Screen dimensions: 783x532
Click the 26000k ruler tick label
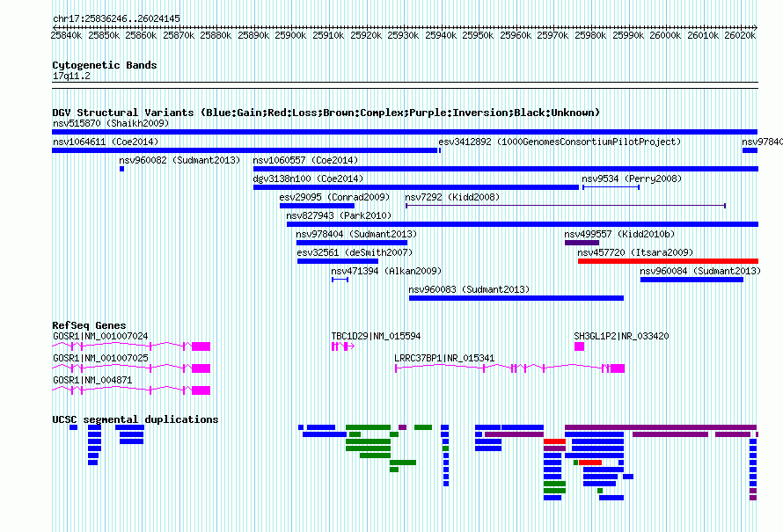coord(665,35)
